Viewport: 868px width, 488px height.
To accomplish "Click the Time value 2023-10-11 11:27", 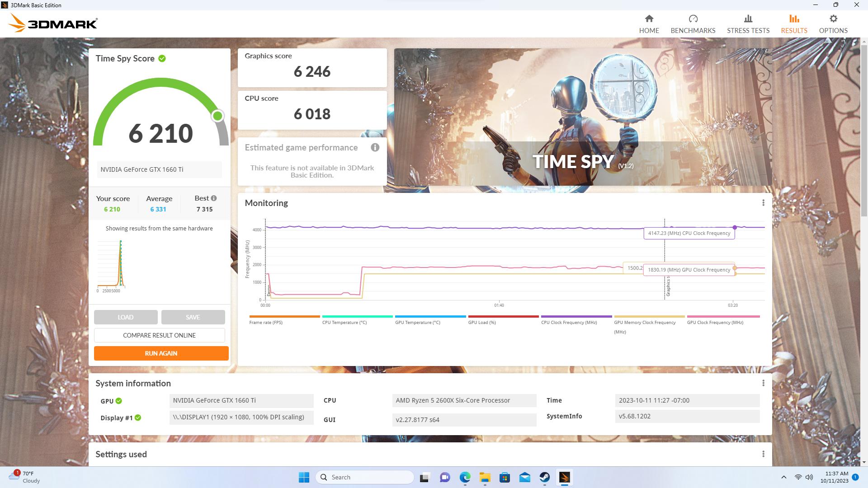I will [x=687, y=400].
